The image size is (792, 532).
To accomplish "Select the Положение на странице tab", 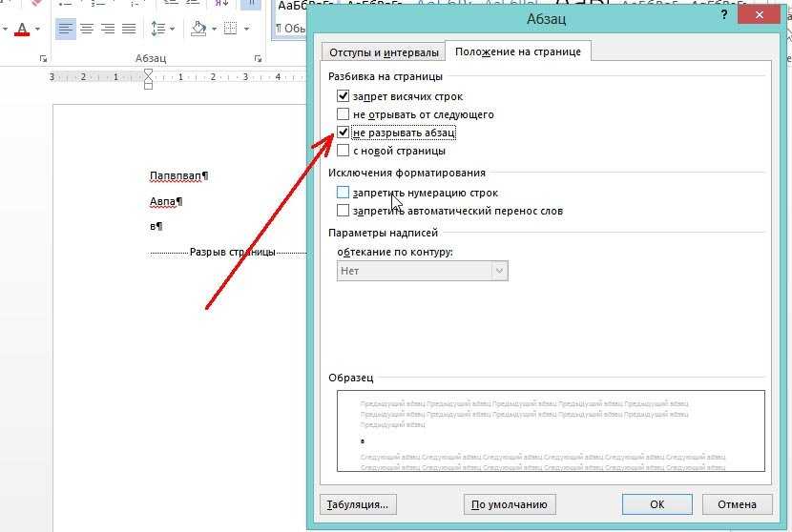I will [x=518, y=51].
